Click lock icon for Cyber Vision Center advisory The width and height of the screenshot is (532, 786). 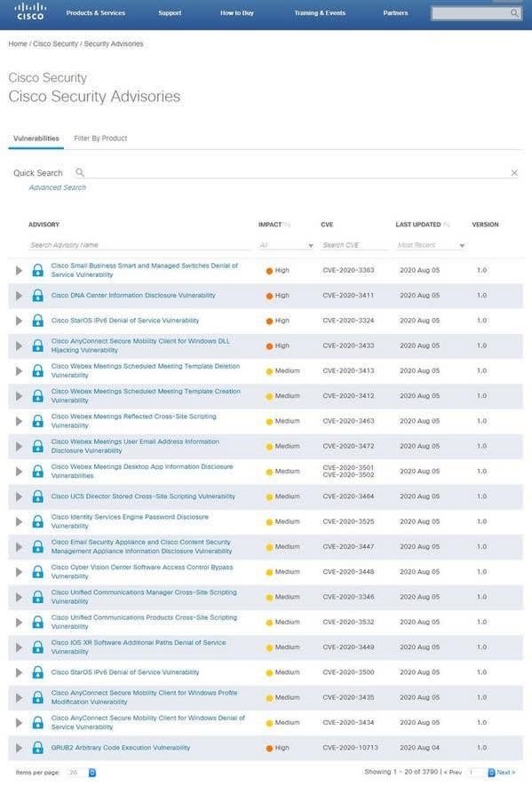tap(37, 571)
